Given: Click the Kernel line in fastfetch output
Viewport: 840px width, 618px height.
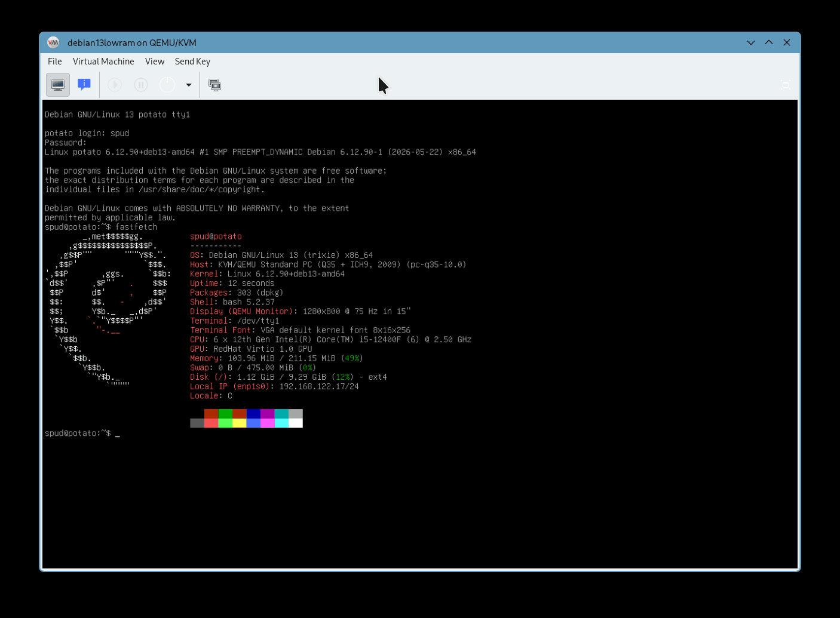Looking at the screenshot, I should pyautogui.click(x=267, y=274).
